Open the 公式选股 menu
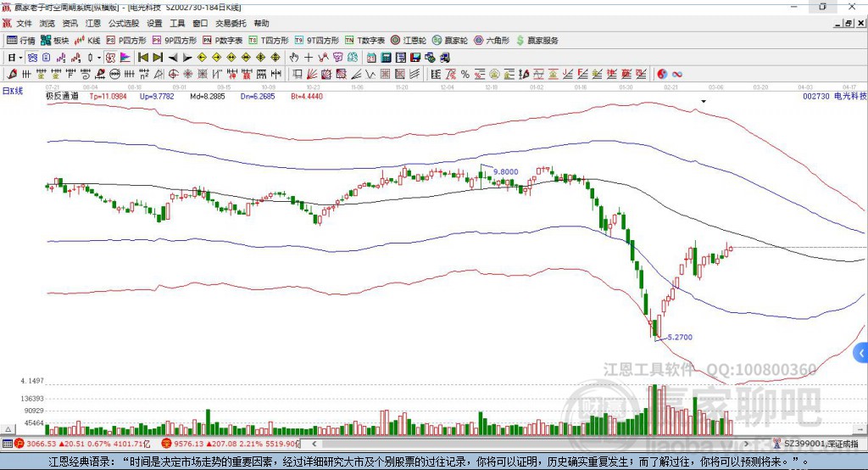This screenshot has width=868, height=470. point(124,23)
